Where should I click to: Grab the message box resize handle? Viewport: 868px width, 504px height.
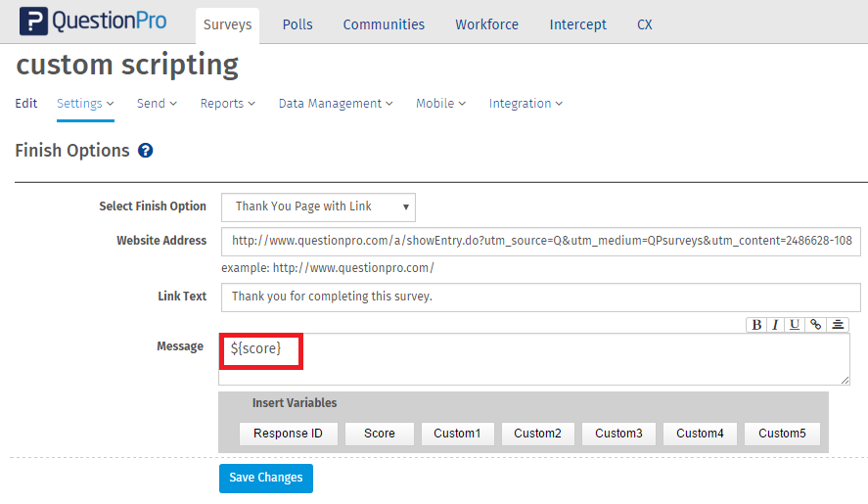point(845,380)
